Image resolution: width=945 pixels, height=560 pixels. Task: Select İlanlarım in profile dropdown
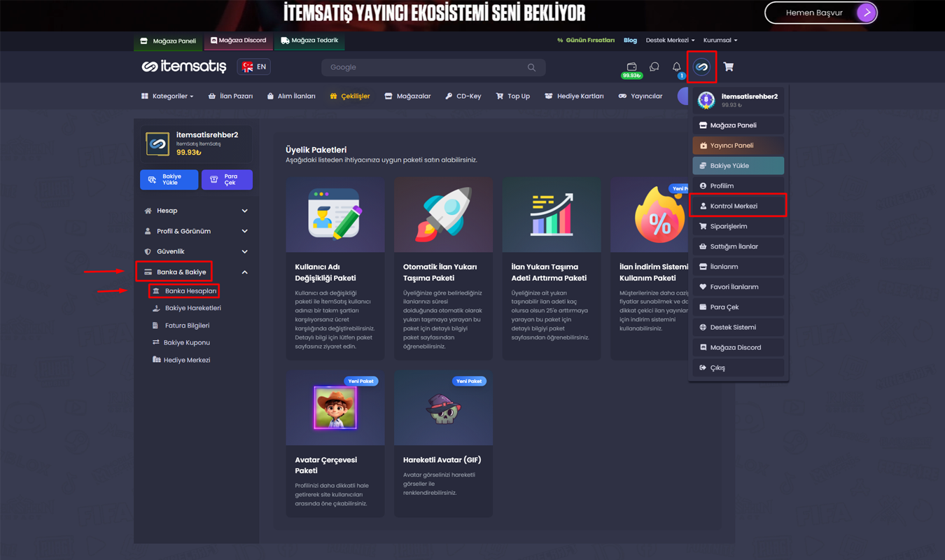(738, 267)
